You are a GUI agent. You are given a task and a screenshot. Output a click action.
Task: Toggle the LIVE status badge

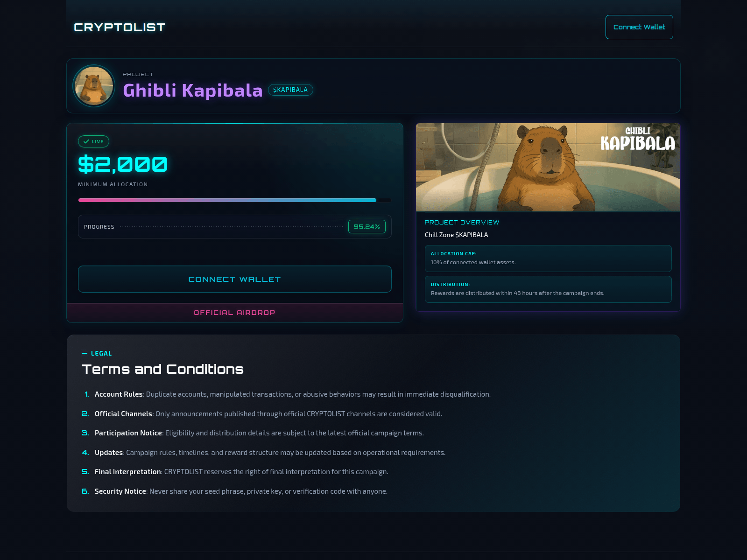pyautogui.click(x=93, y=141)
